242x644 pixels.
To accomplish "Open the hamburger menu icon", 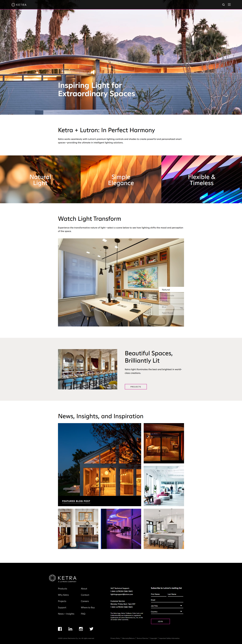I will pos(229,5).
